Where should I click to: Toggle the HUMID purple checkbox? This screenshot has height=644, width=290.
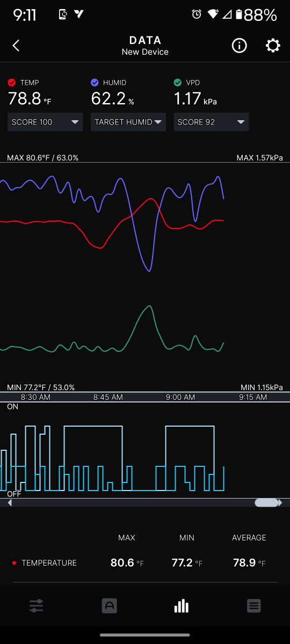click(x=95, y=83)
